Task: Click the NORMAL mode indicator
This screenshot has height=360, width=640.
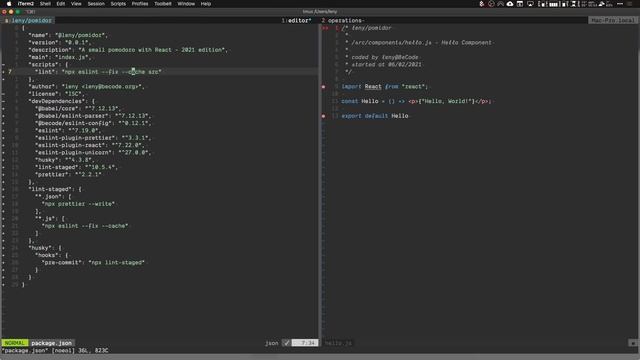Action: coord(15,343)
